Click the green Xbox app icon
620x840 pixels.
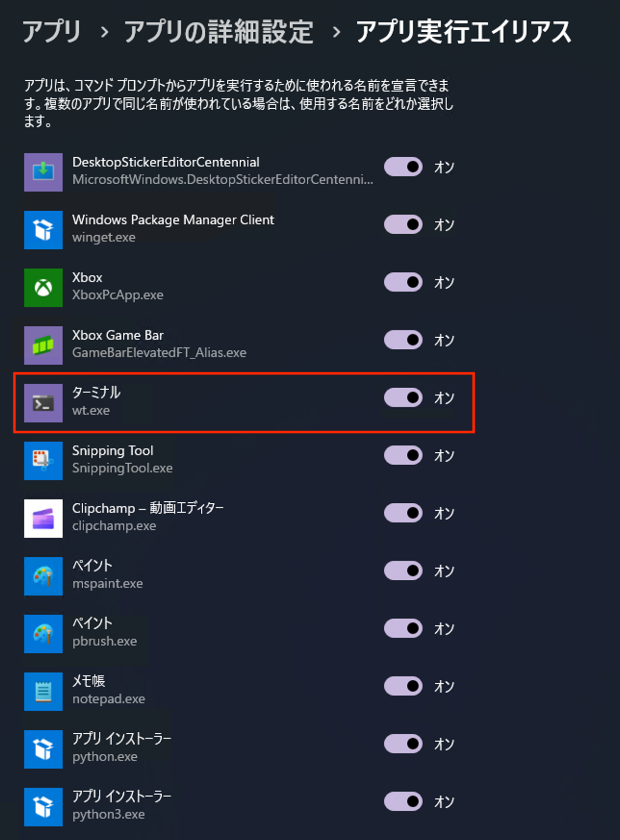(x=43, y=288)
